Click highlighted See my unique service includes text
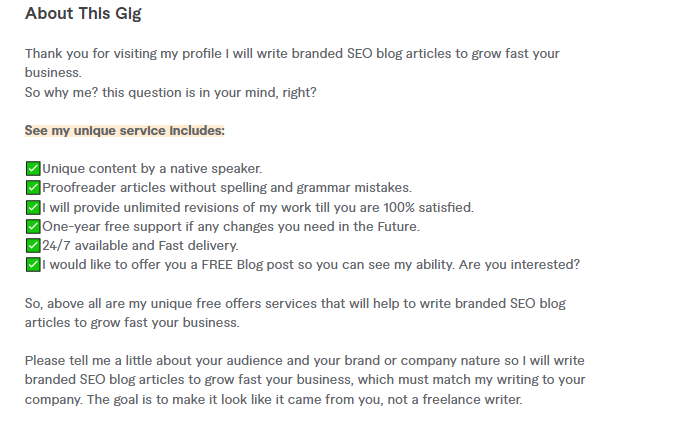 [x=125, y=130]
